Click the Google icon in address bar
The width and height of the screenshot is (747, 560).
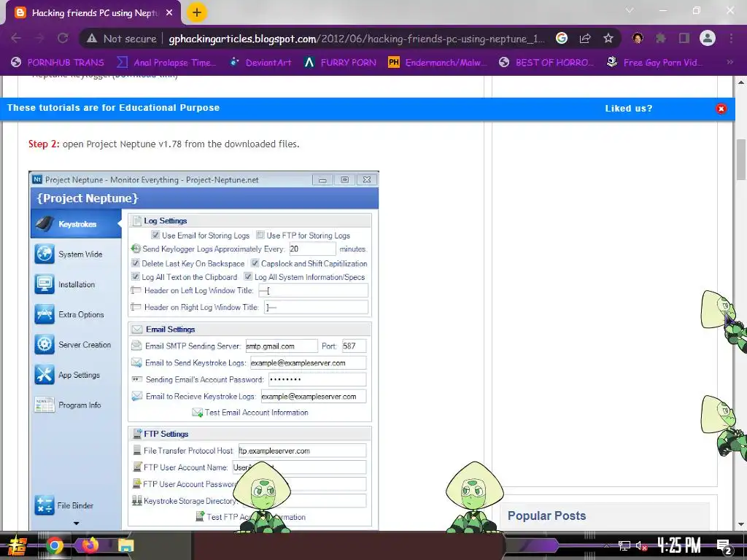tap(562, 38)
